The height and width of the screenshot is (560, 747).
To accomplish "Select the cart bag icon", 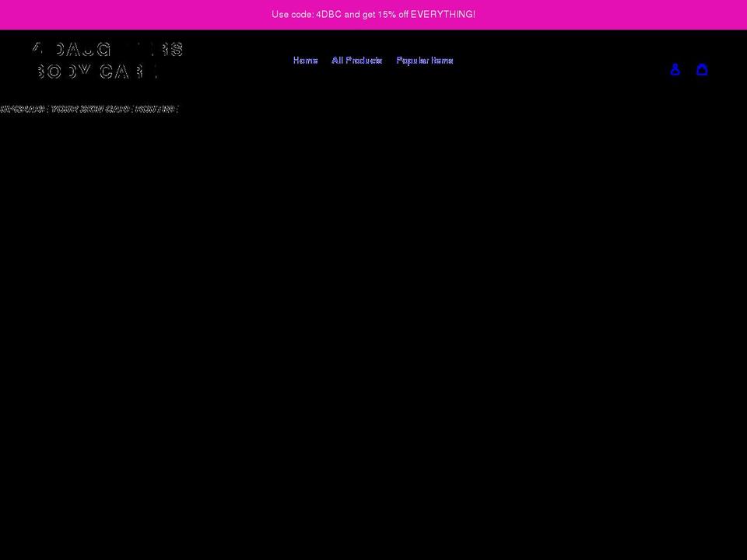I will [x=702, y=69].
